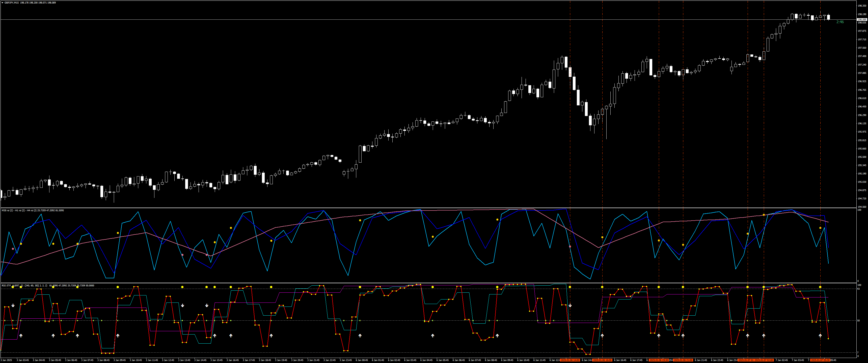Select the 2025.01.06 19:30 orange time marker
The width and height of the screenshot is (868, 363).
[x=658, y=360]
